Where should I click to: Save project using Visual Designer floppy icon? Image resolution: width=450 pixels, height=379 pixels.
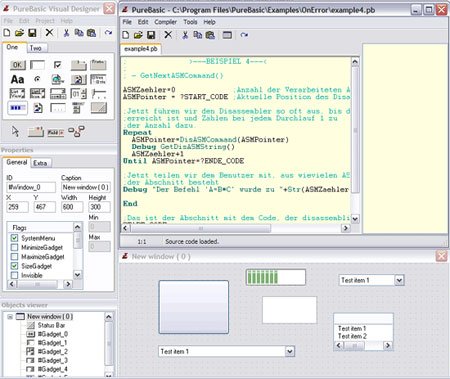[32, 33]
